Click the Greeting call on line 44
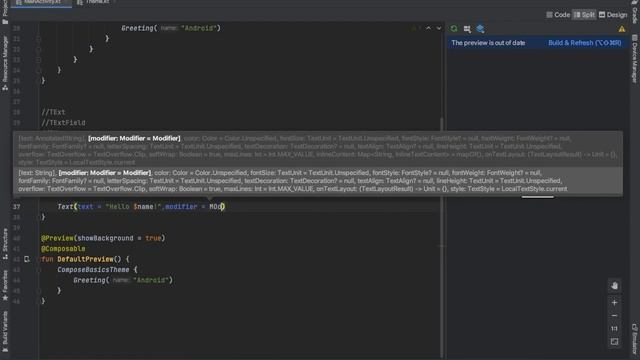The width and height of the screenshot is (640, 360). (123, 280)
